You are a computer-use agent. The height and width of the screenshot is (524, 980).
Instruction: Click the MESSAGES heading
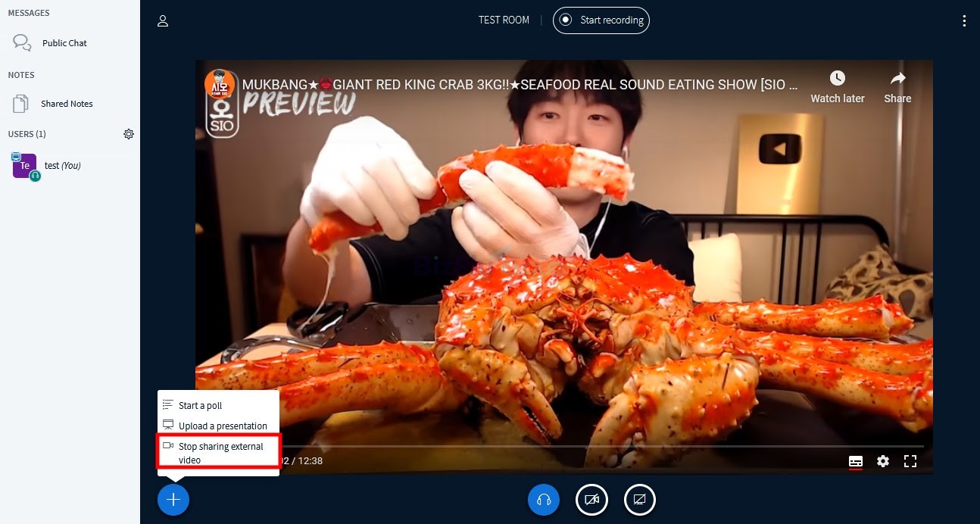tap(29, 13)
